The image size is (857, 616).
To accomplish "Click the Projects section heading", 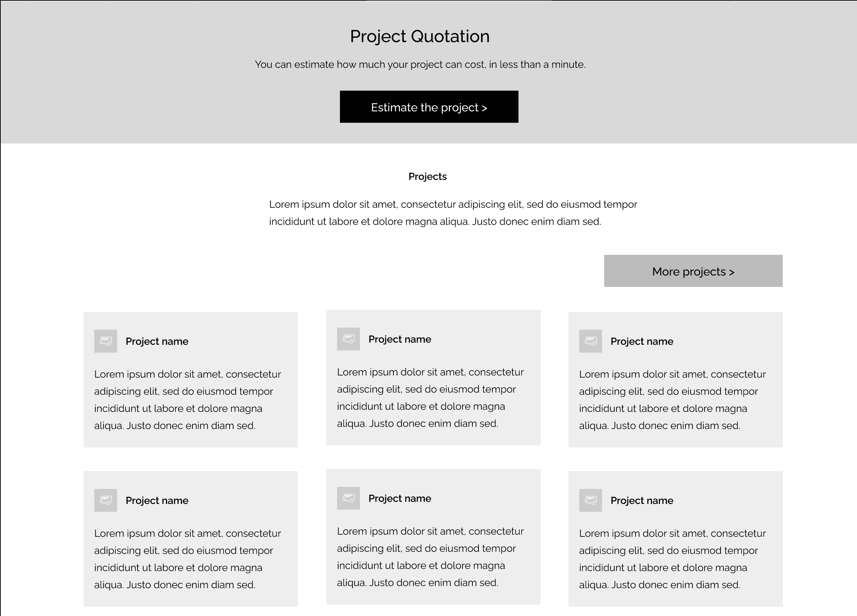I will coord(427,176).
